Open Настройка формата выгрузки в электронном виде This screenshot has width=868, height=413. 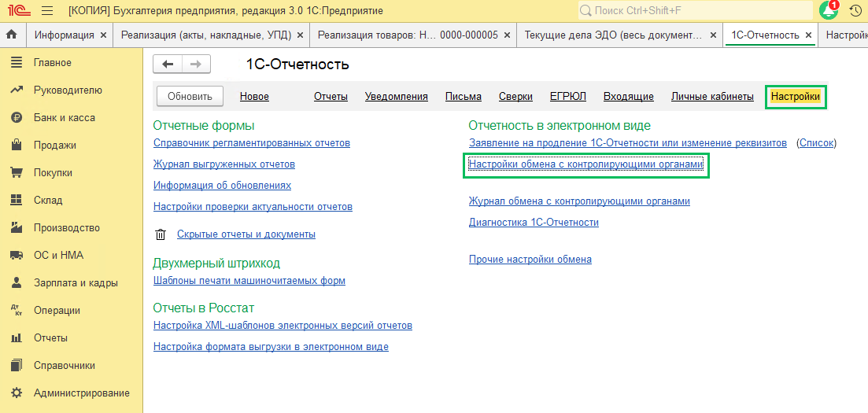point(271,347)
